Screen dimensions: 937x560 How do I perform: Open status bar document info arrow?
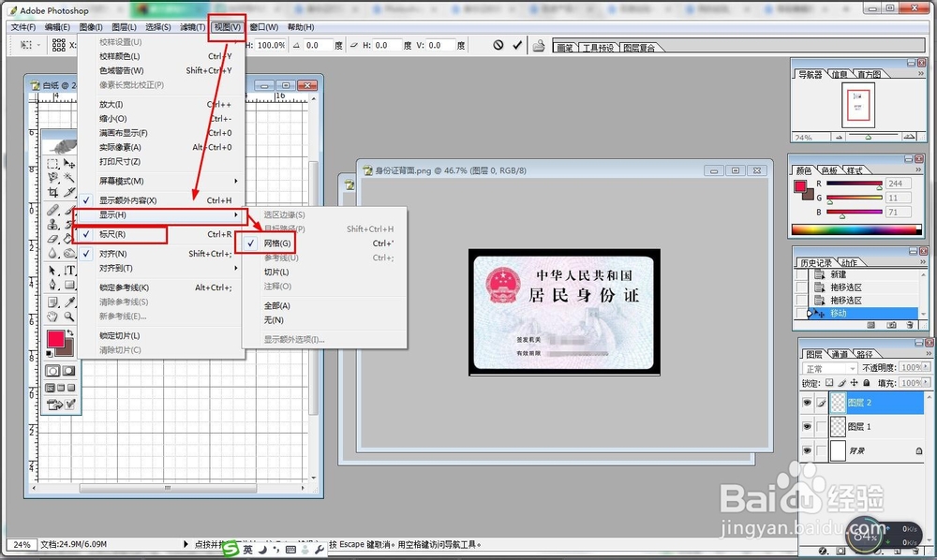(186, 544)
